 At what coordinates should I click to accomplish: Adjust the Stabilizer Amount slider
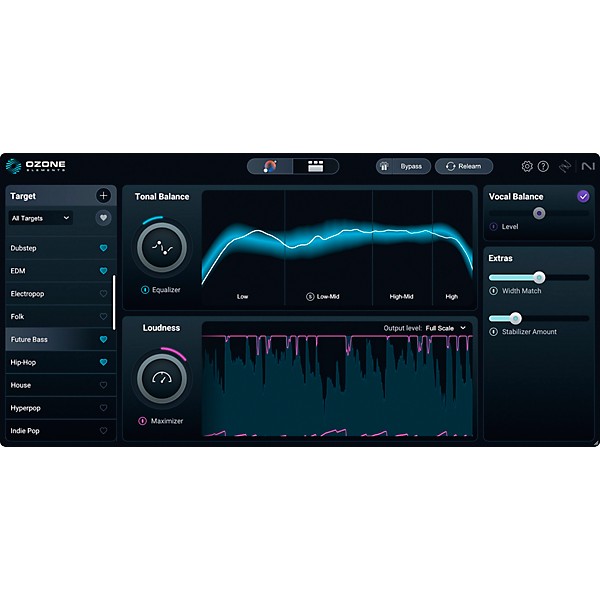click(516, 318)
